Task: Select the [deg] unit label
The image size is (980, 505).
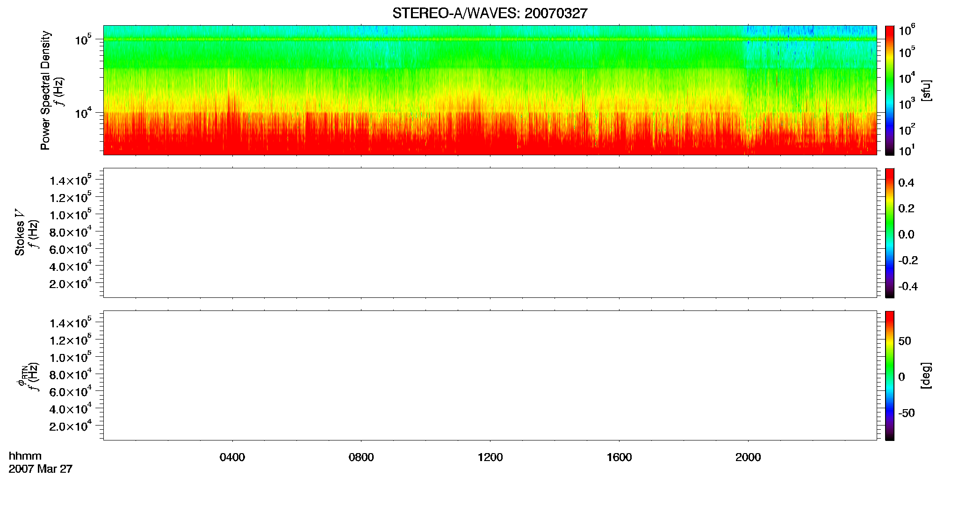Action: point(926,375)
